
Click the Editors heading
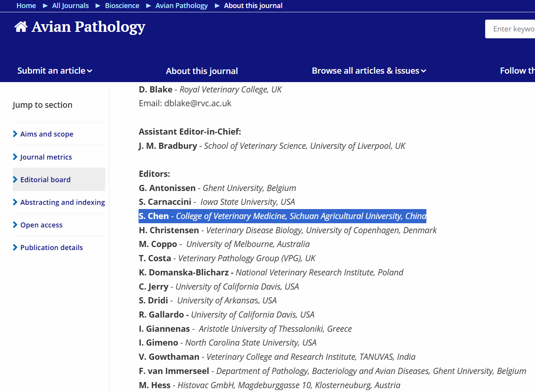(x=154, y=174)
